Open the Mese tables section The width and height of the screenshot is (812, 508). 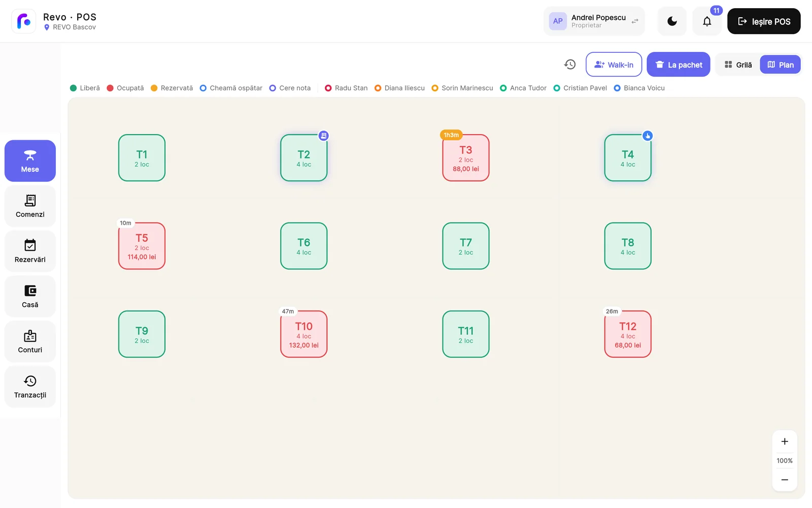pos(30,161)
